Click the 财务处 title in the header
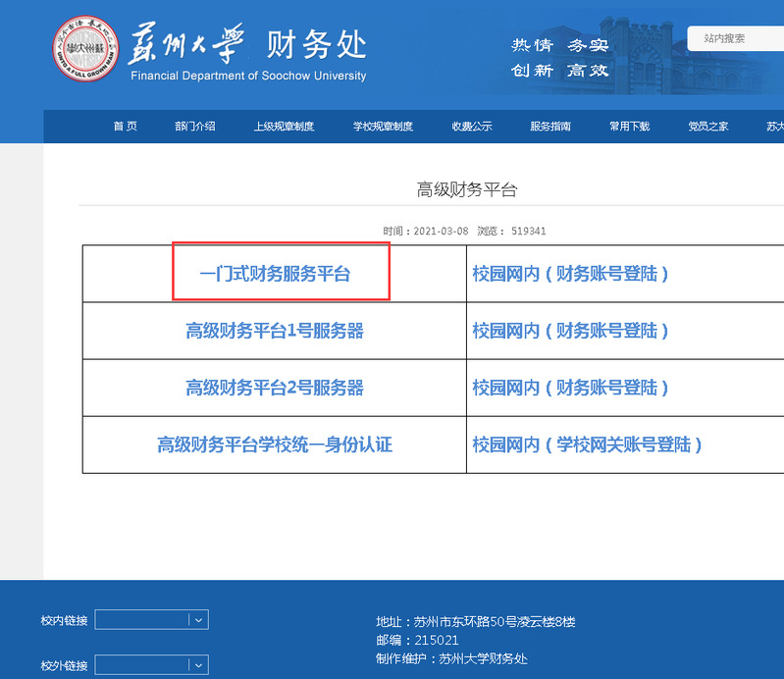This screenshot has height=679, width=784. 317,44
